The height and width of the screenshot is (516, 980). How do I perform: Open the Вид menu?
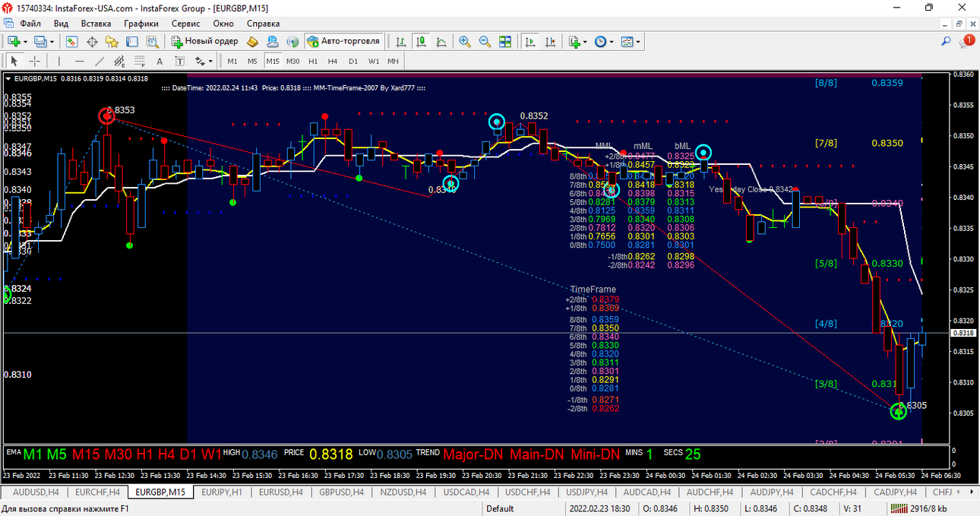(x=61, y=24)
